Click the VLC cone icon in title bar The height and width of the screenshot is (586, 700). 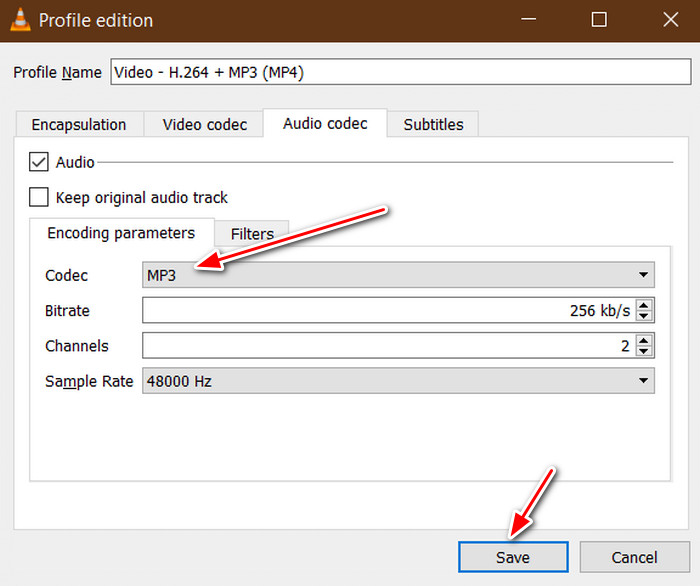tap(21, 20)
